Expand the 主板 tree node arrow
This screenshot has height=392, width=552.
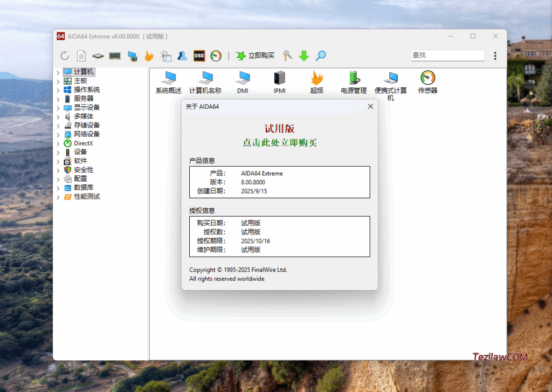click(58, 81)
